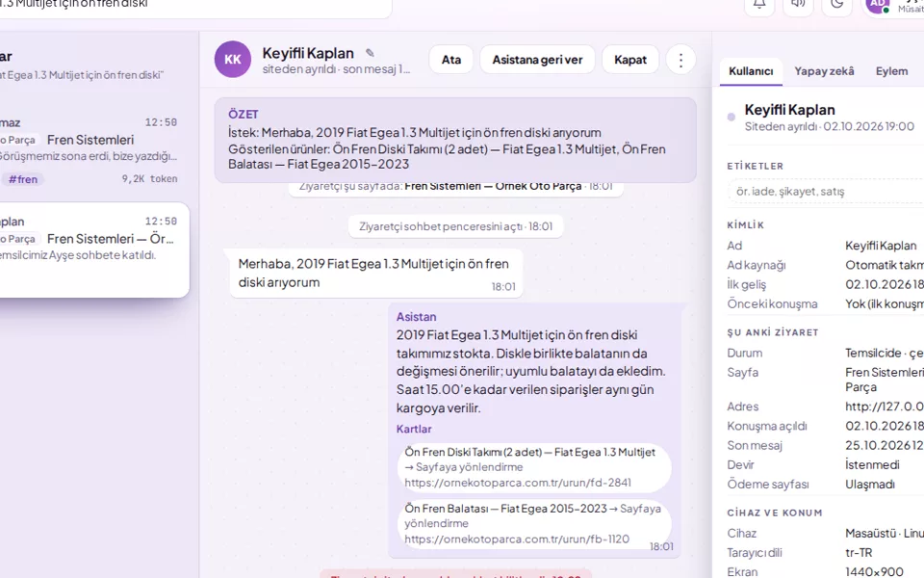This screenshot has width=924, height=578.
Task: Click the Konuşma açıldı row
Action: coord(825,426)
